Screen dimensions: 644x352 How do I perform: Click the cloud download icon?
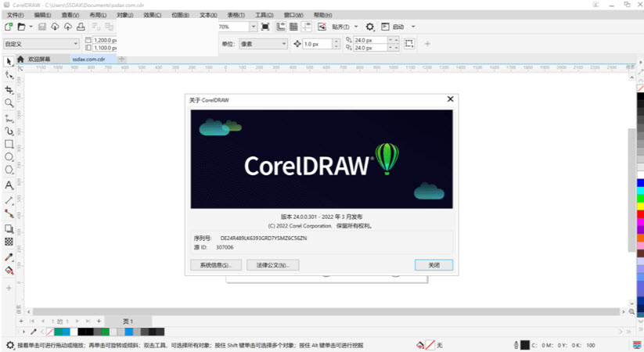point(55,27)
